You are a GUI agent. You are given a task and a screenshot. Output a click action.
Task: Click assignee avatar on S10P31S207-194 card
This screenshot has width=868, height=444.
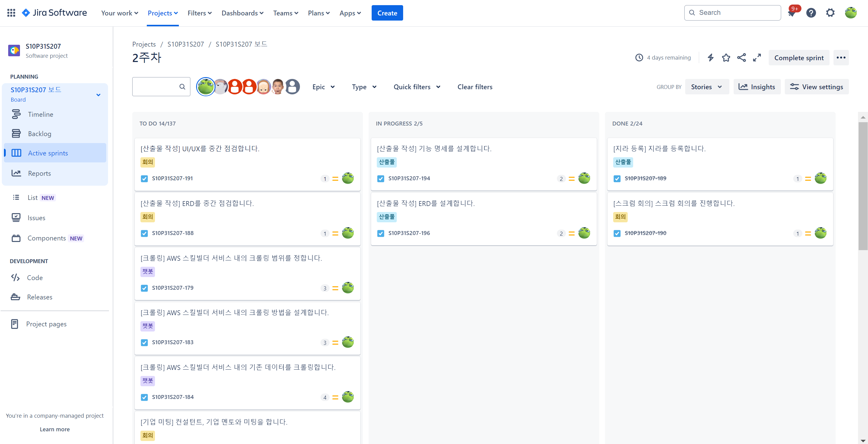click(584, 178)
